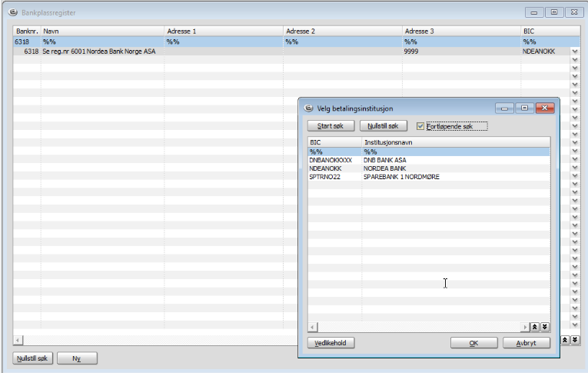Cancel dialog with Avbryt button

526,342
